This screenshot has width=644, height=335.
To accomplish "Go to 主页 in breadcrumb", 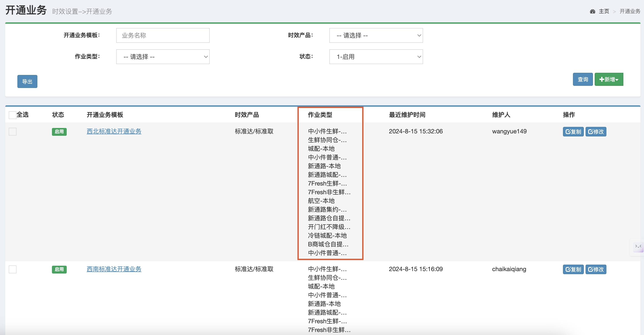I will point(604,11).
